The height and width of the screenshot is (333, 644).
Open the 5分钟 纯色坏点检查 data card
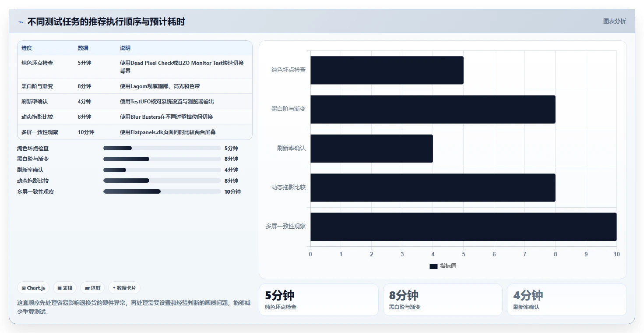(x=319, y=300)
